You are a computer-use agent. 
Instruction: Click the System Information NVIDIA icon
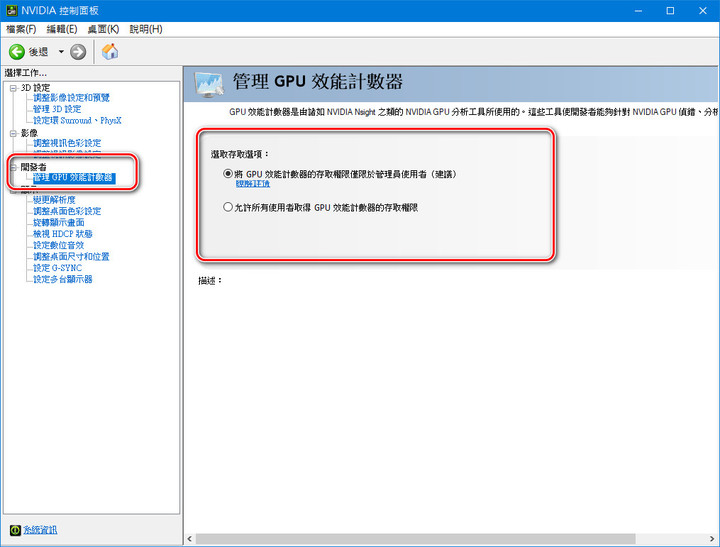[15, 530]
